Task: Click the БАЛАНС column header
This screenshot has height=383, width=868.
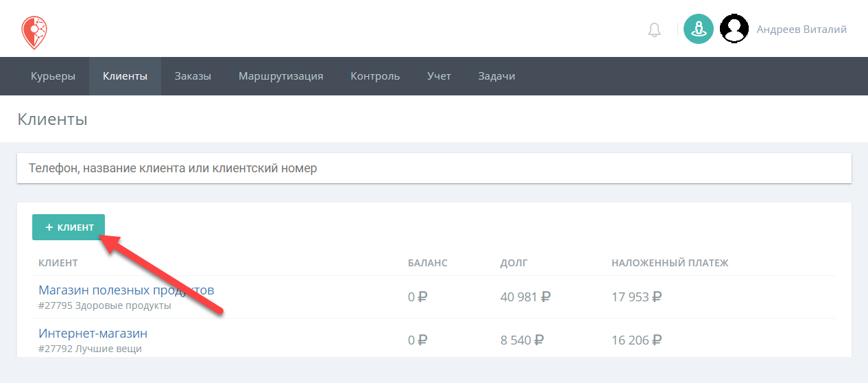Action: 427,263
